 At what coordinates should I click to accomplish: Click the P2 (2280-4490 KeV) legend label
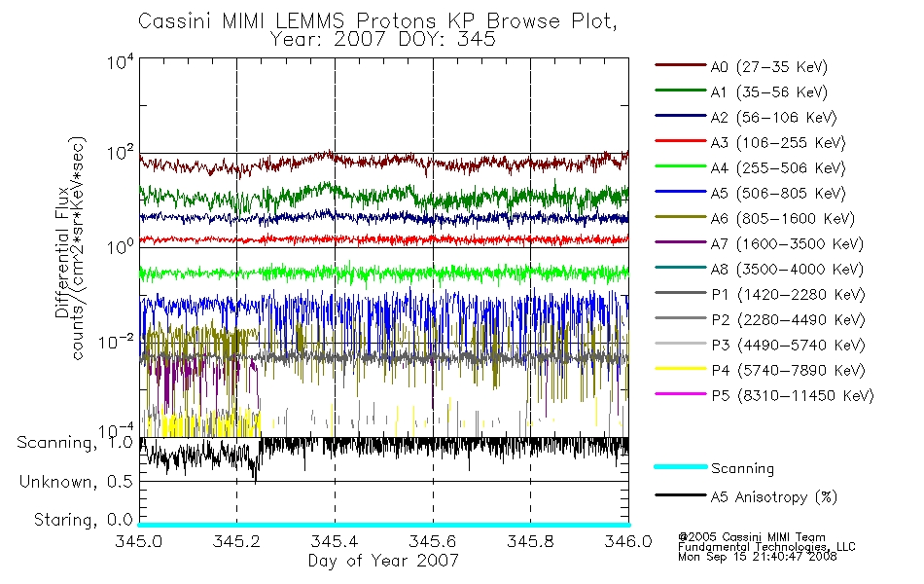coord(788,320)
